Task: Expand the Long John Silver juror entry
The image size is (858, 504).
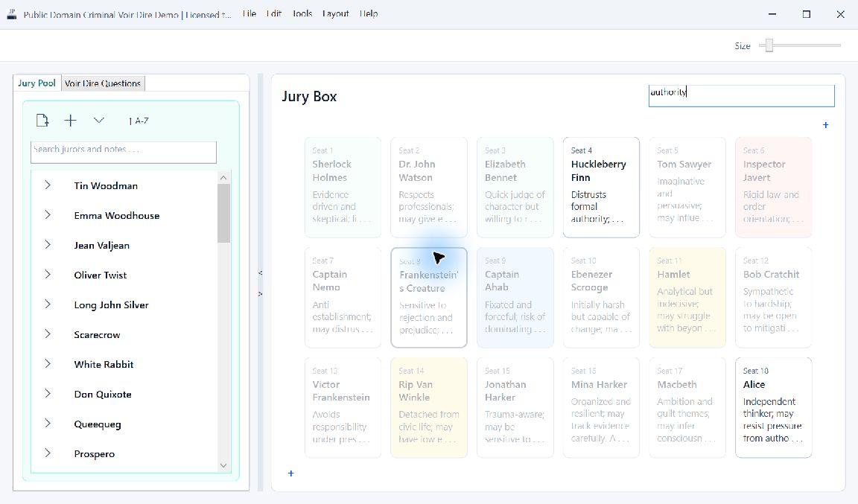Action: 48,304
